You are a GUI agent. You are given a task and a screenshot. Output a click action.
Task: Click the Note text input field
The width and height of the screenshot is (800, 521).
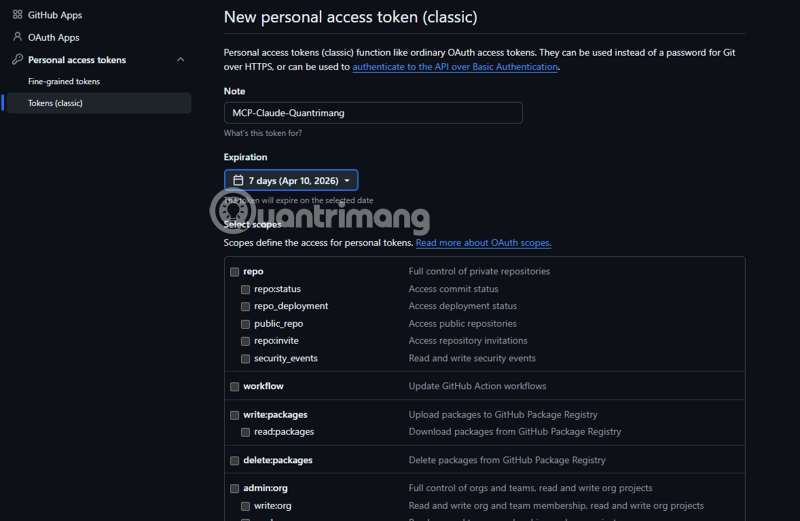coord(373,113)
